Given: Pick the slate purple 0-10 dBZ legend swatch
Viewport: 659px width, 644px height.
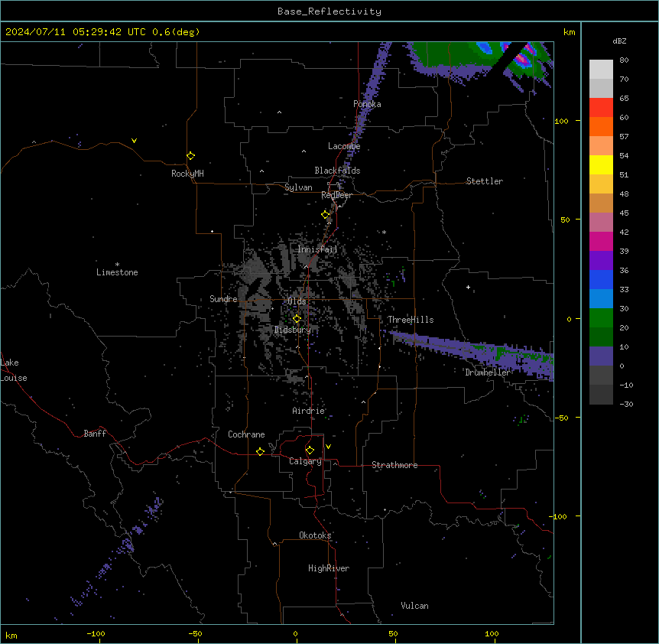Looking at the screenshot, I should 601,356.
